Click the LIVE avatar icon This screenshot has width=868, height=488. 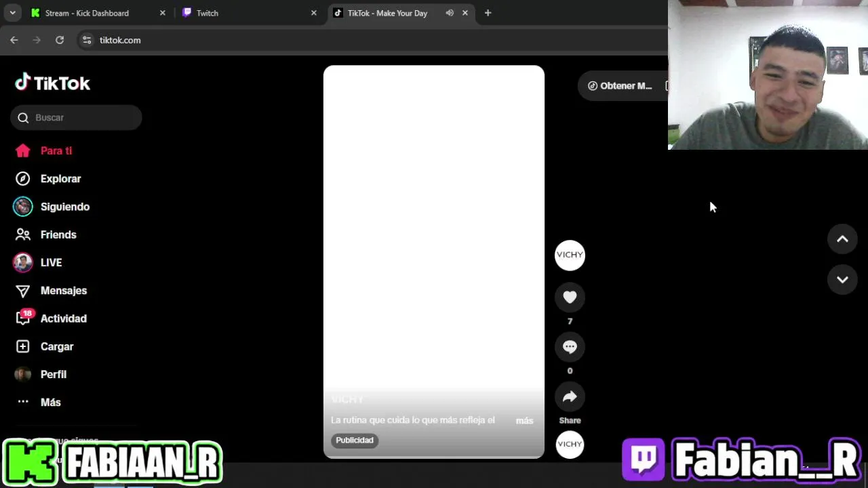coord(23,262)
